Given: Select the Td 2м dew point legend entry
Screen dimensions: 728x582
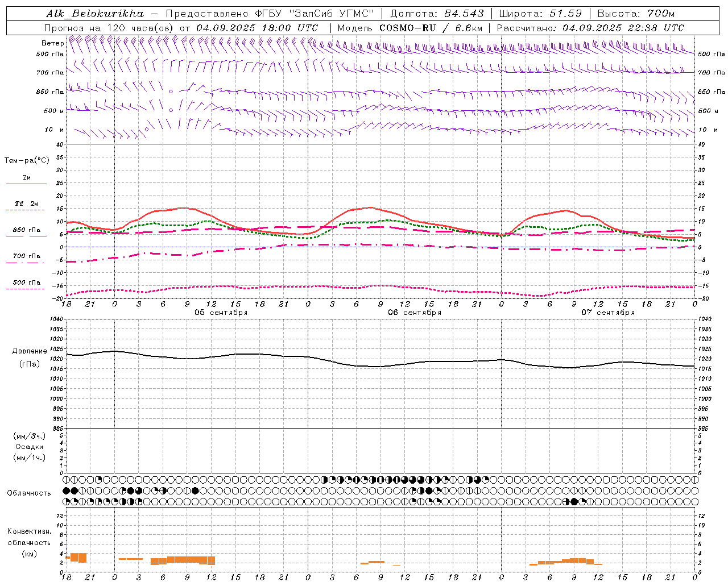Looking at the screenshot, I should click(26, 203).
